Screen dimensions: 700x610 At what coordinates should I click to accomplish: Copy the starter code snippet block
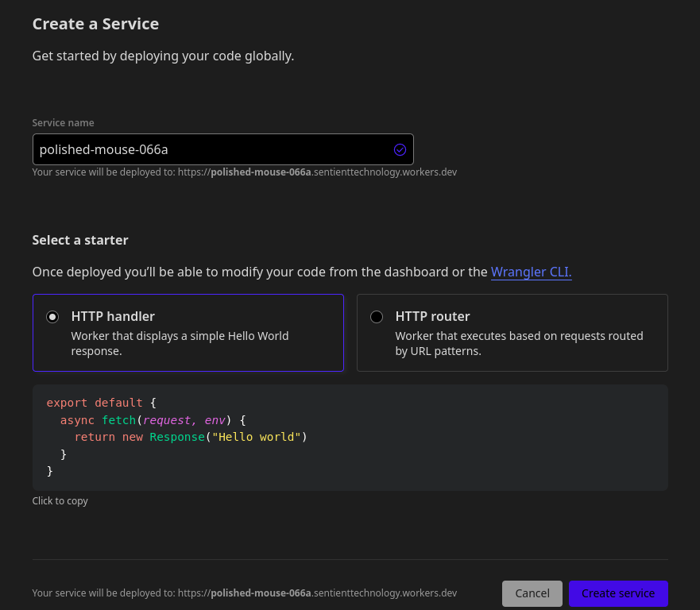350,438
